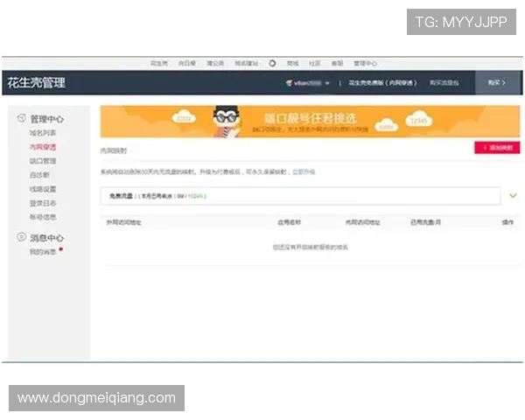Open 线路设置 in the sidebar
Viewport: 525px width, 420px height.
coord(43,189)
